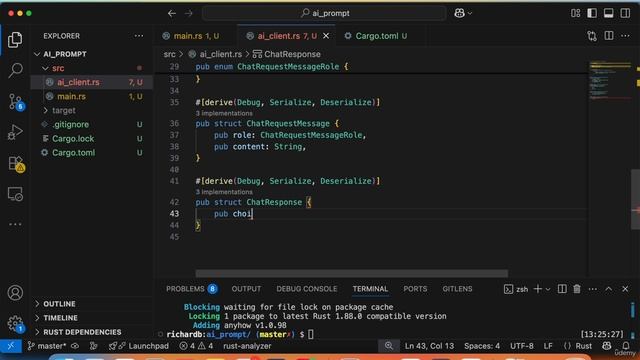Open the Copilot chat menu
Viewport: 640px width, 360px height.
click(463, 13)
